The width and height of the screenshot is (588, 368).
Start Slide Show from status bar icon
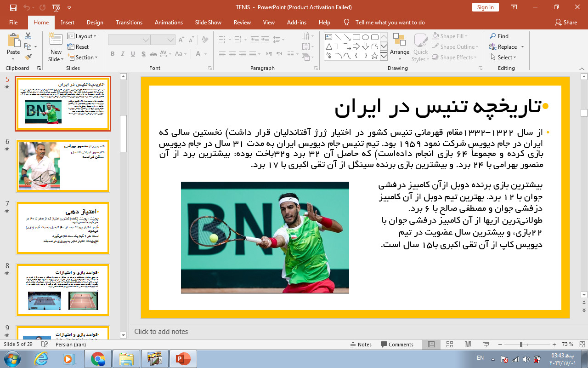[x=486, y=345]
